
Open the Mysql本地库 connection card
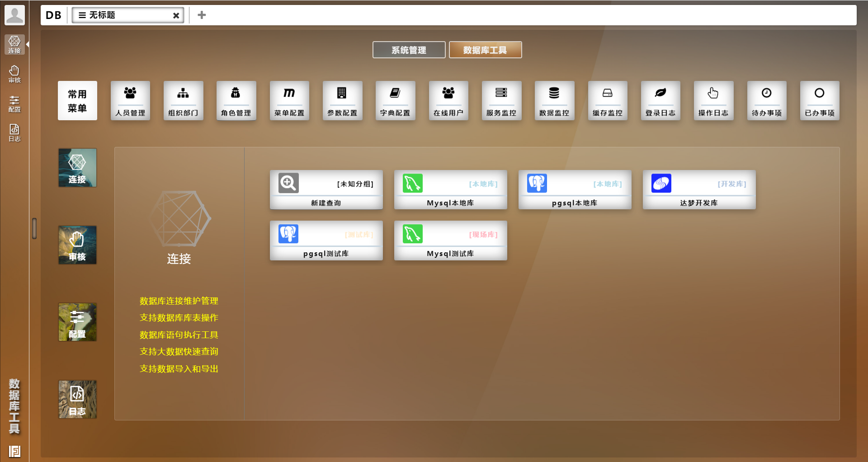pos(450,189)
